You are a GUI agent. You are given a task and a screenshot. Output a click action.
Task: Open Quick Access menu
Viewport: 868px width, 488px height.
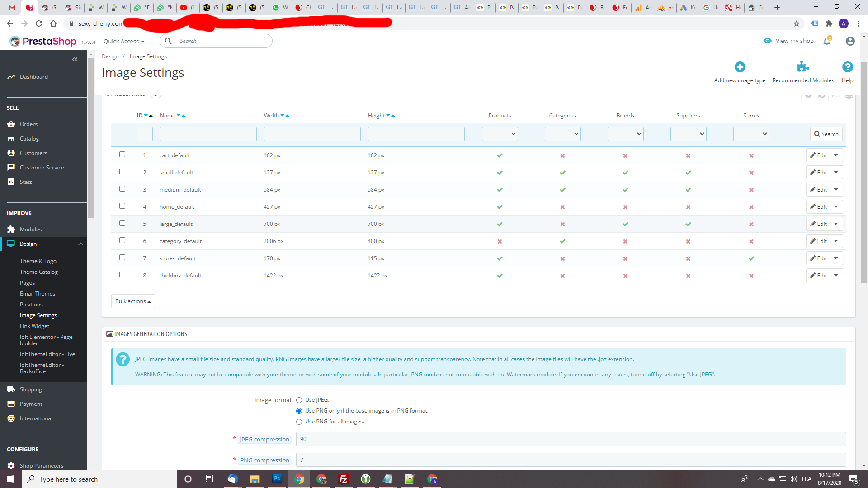click(x=124, y=41)
